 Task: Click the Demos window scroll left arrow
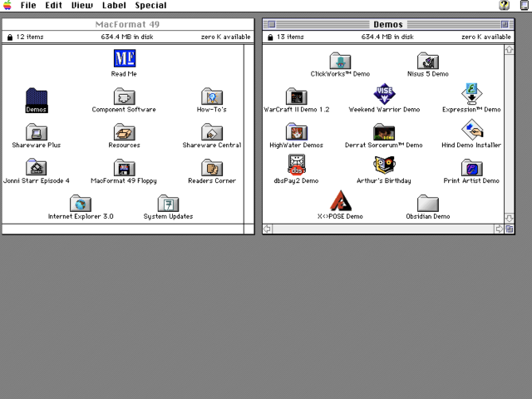[268, 229]
